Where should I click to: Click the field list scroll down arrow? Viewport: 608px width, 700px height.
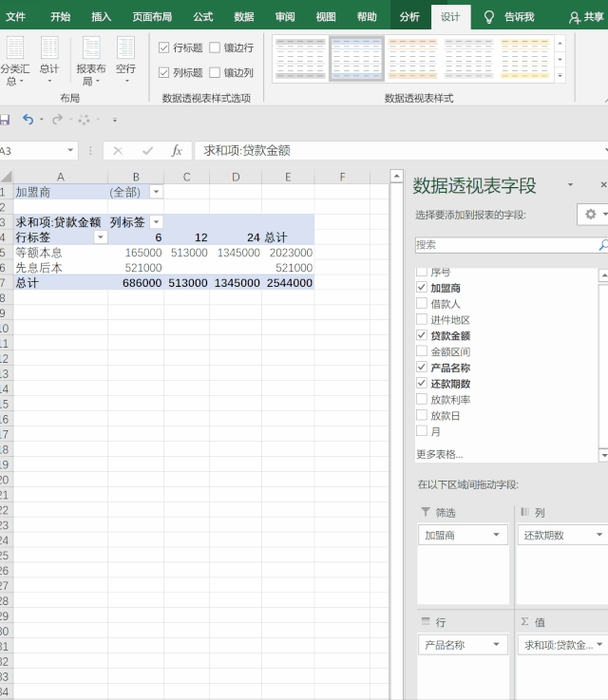point(603,455)
